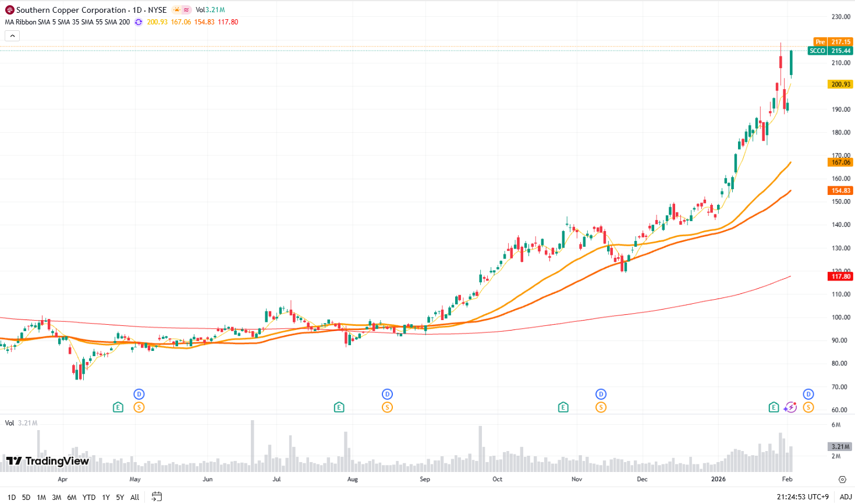Open the split S marker in mid-August
This screenshot has width=855, height=504.
(387, 407)
